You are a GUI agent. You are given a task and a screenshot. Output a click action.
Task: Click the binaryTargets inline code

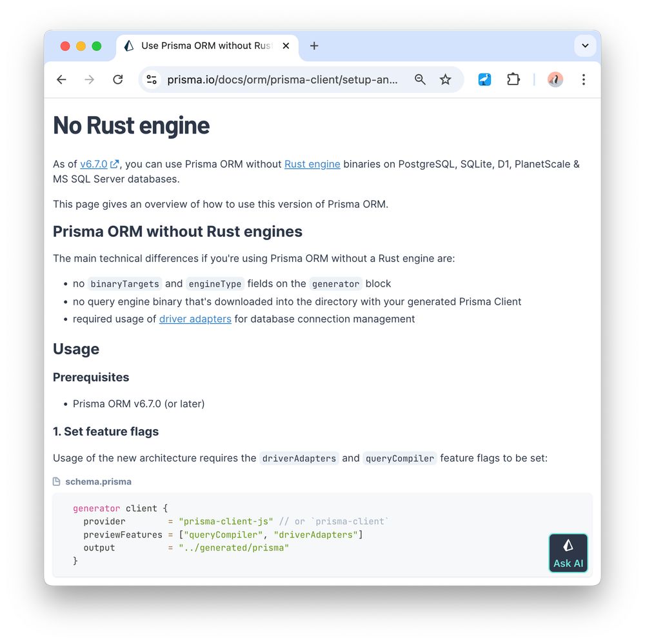click(x=124, y=284)
